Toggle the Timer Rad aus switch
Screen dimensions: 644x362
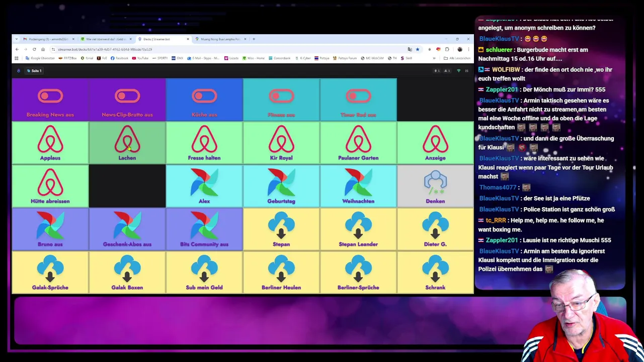tap(358, 100)
